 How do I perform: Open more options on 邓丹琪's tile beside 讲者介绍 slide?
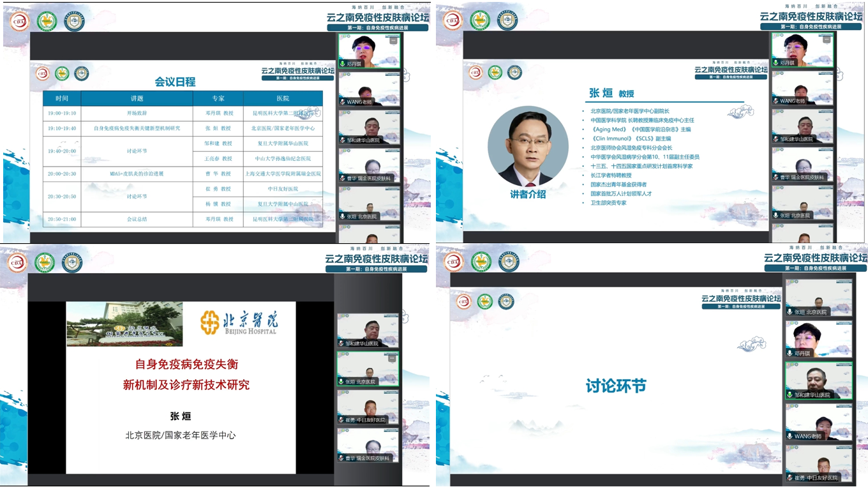pos(827,40)
